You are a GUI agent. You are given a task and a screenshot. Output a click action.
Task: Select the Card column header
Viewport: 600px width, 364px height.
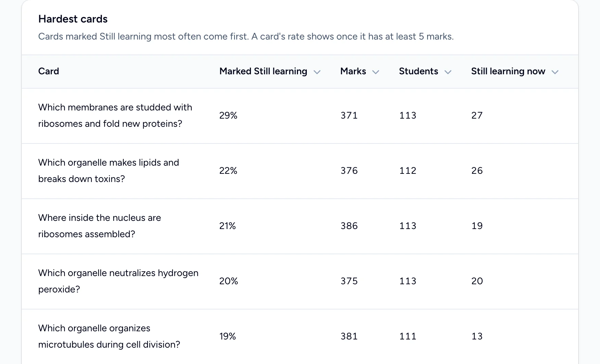click(49, 71)
